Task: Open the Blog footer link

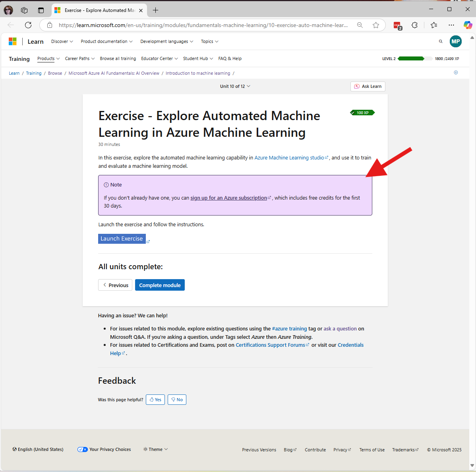Action: click(290, 450)
